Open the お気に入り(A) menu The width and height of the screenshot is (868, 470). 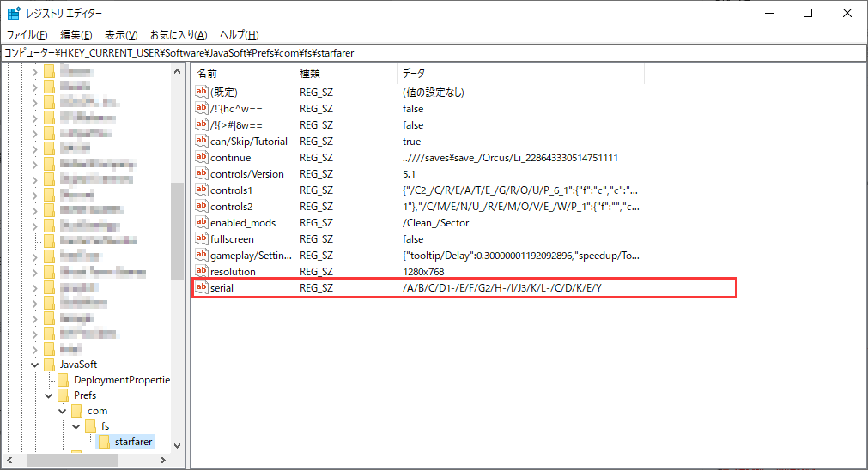point(179,35)
